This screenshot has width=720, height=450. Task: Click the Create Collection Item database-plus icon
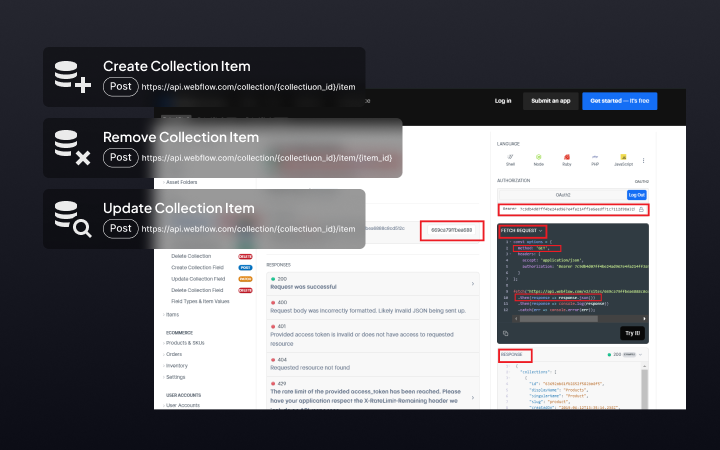point(73,77)
